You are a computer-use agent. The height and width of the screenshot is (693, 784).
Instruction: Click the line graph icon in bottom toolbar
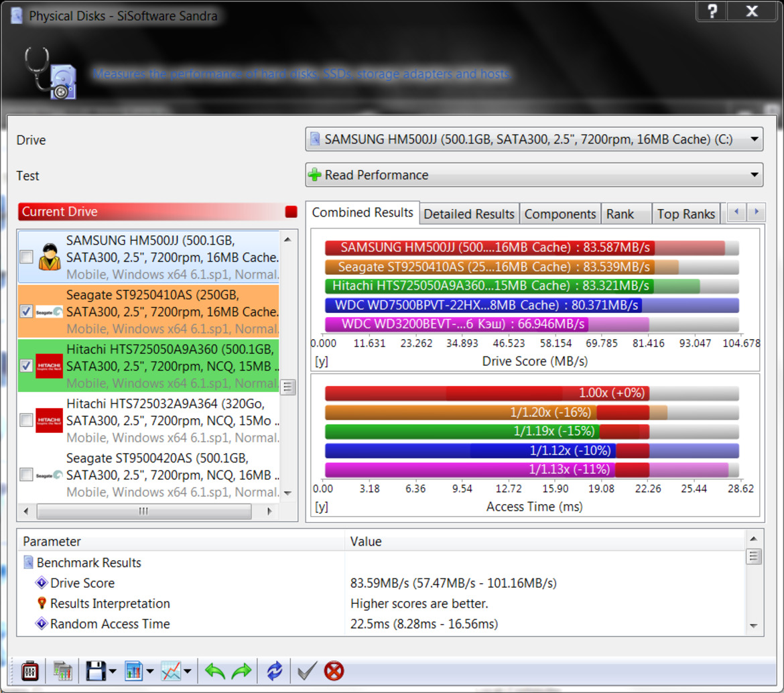point(171,671)
